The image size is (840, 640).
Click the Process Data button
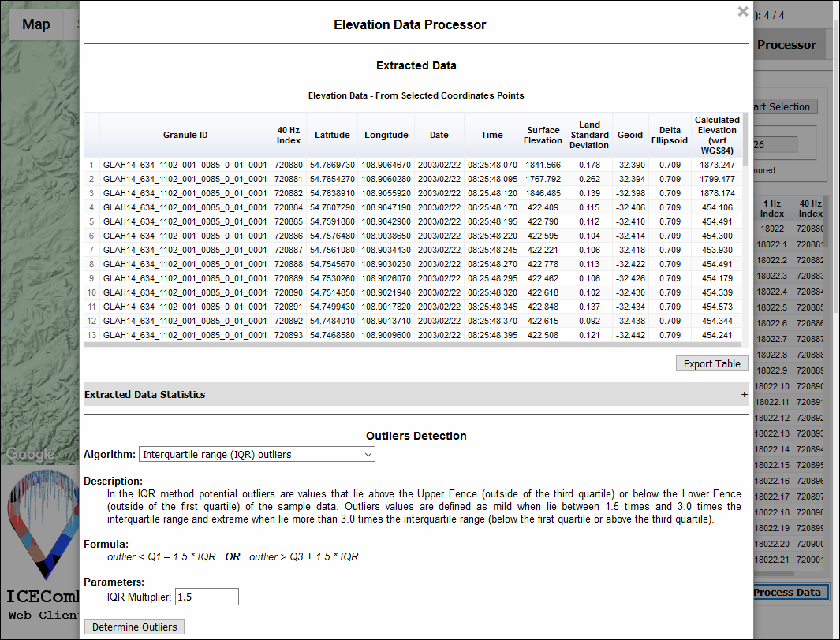point(786,593)
